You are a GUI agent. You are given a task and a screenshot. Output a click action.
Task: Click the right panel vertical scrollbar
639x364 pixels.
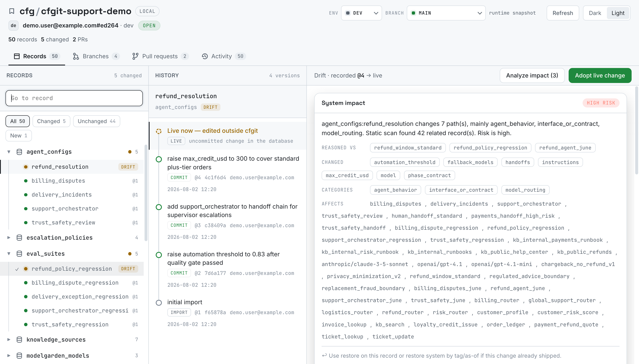[x=636, y=130]
